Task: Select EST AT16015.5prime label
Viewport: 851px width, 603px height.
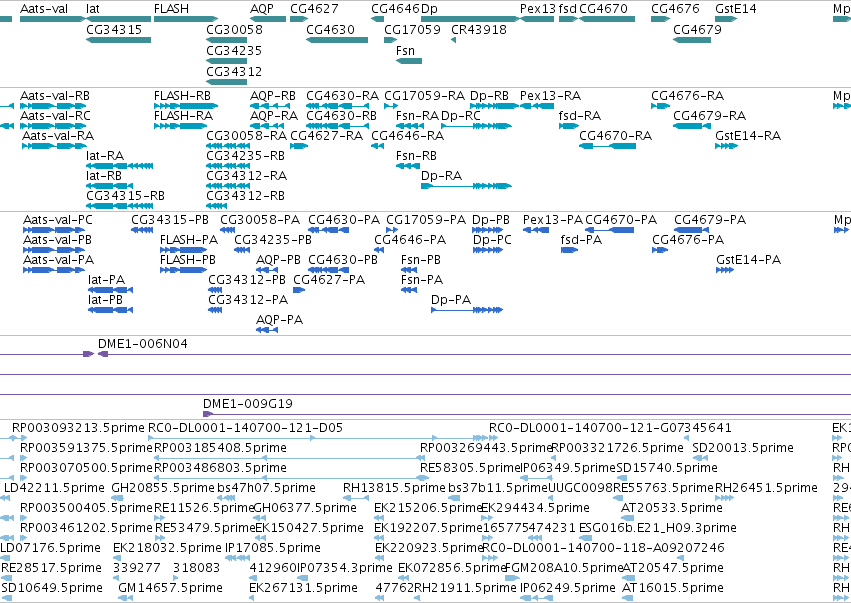Action: [x=673, y=588]
